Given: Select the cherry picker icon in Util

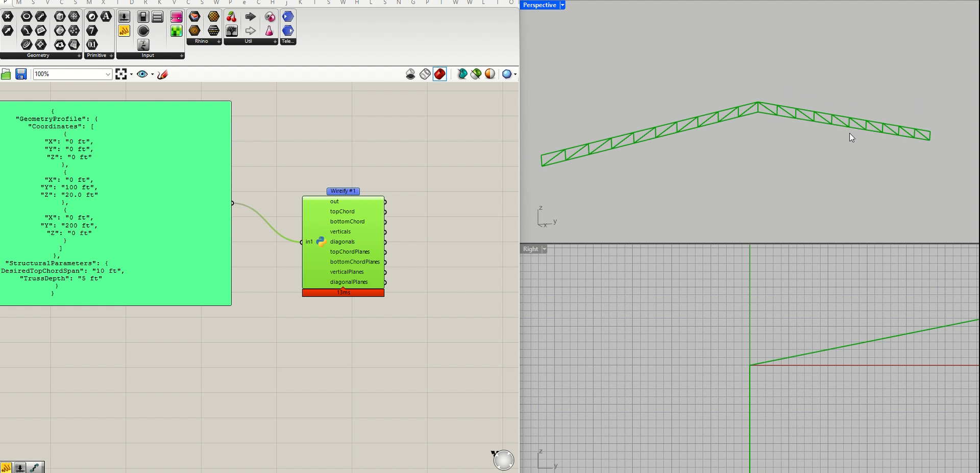Looking at the screenshot, I should point(232,16).
